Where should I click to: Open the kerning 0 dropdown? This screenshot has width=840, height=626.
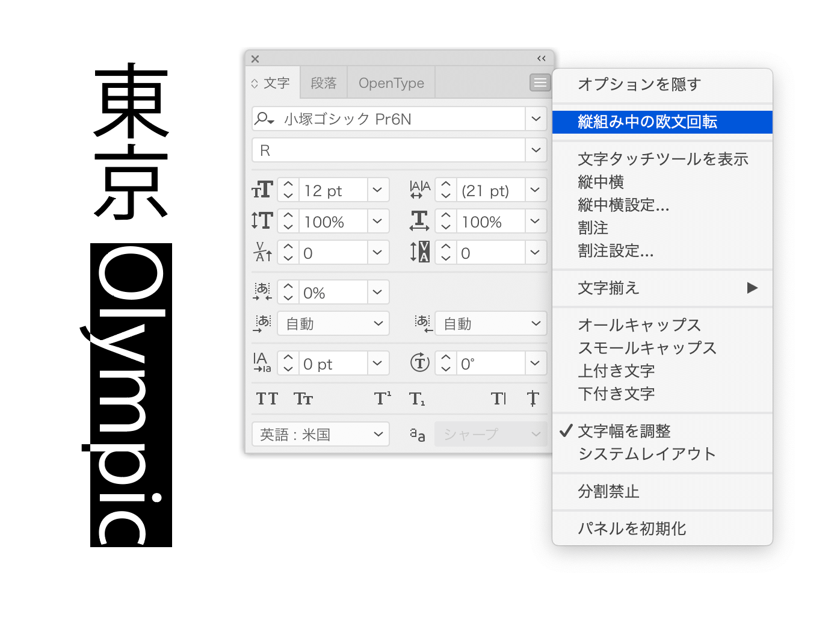point(377,253)
